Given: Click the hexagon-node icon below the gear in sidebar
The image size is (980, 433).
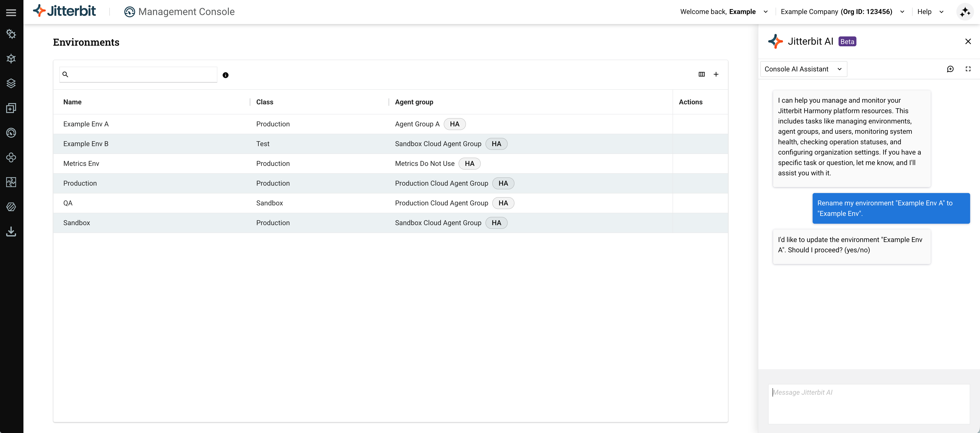Looking at the screenshot, I should coord(11,59).
